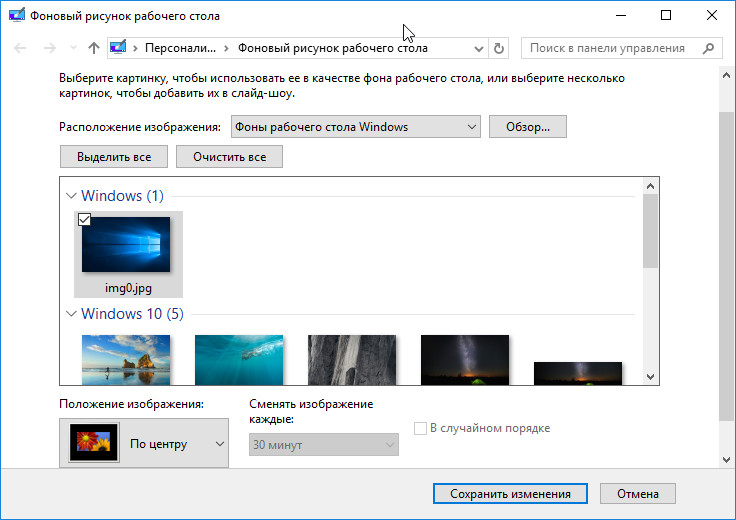This screenshot has height=520, width=736.
Task: Toggle В случайном порядке checkbox
Action: pyautogui.click(x=420, y=428)
